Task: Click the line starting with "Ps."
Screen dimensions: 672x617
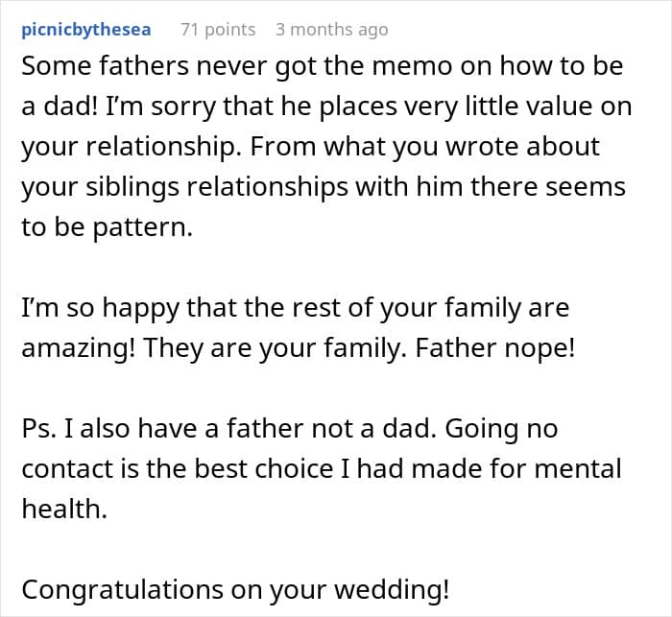Action: click(288, 428)
